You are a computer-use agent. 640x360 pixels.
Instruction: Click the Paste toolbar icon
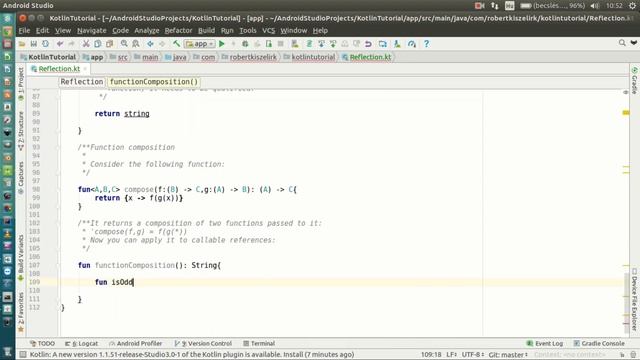(x=109, y=44)
